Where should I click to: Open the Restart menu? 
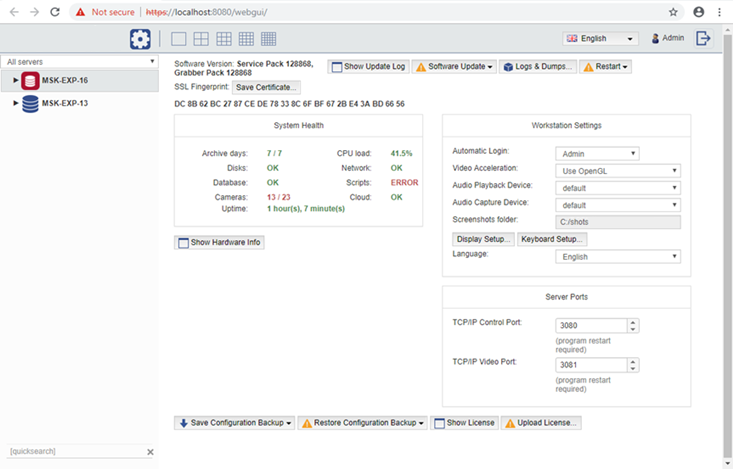point(606,67)
